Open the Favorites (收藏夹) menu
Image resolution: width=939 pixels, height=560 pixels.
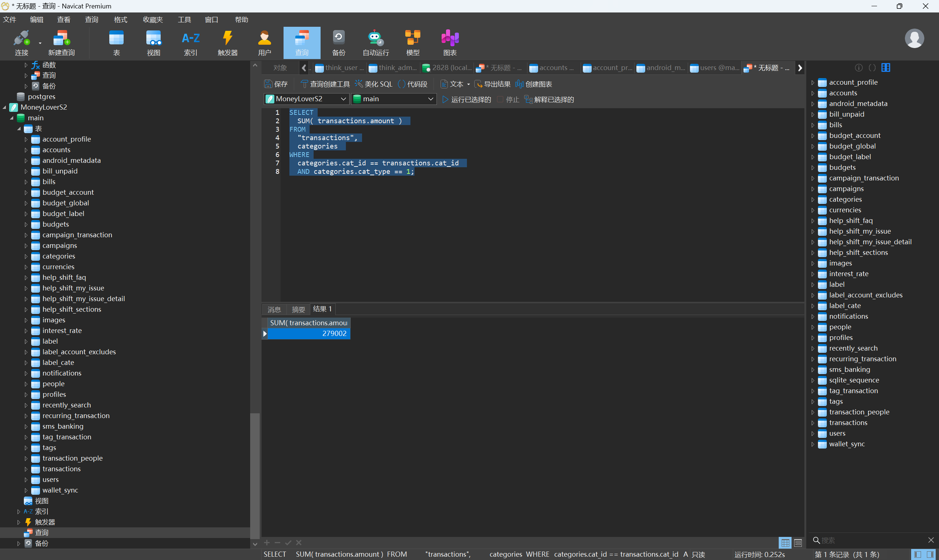pos(153,20)
